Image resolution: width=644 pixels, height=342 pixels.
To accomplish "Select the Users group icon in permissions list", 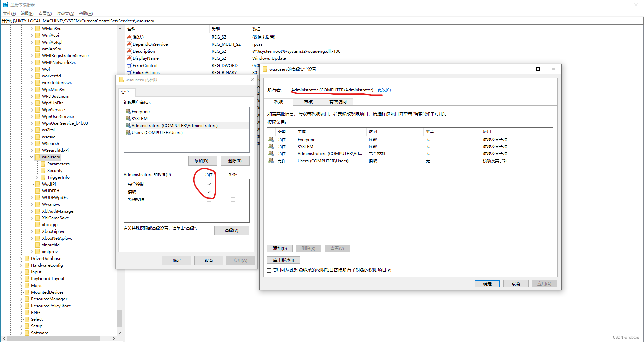I will [128, 132].
